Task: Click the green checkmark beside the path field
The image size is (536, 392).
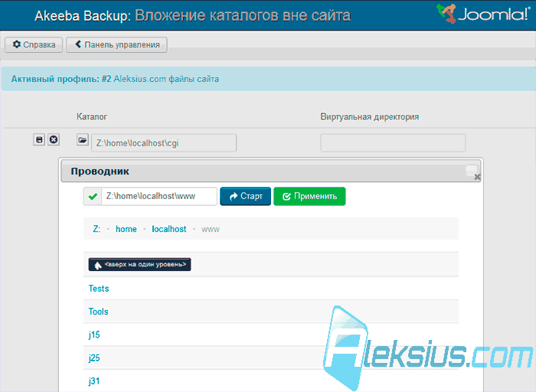Action: click(93, 197)
